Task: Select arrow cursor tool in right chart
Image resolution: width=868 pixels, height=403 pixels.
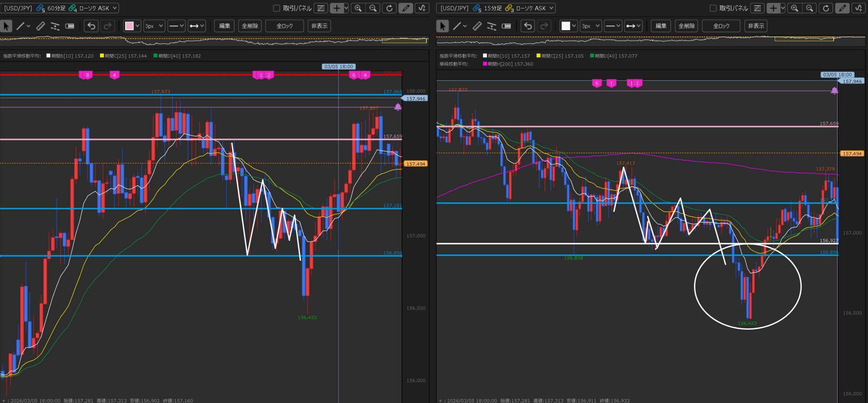Action: pyautogui.click(x=442, y=26)
